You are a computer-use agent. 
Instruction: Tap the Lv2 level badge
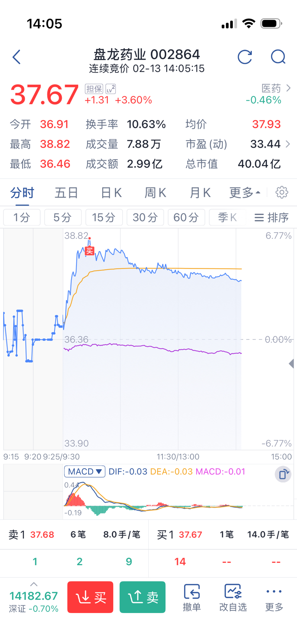tap(111, 89)
